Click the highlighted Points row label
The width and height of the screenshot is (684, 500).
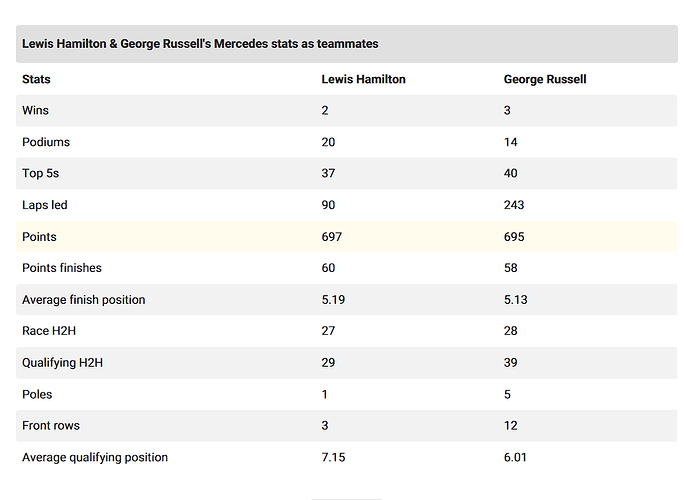point(39,237)
